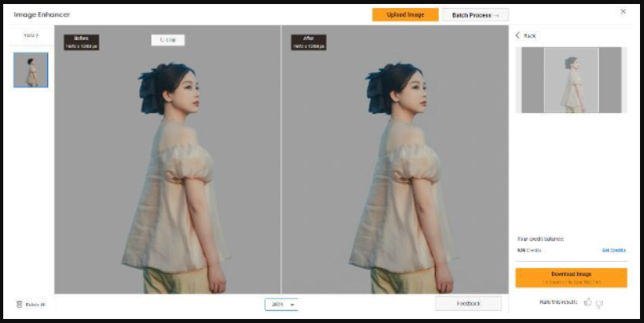Click the Back arrow icon
The height and width of the screenshot is (323, 644).
pyautogui.click(x=517, y=36)
